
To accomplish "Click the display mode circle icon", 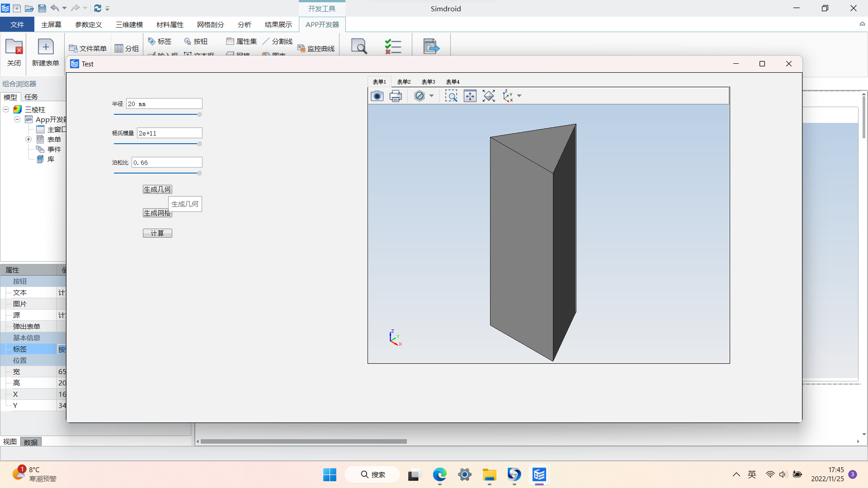I will pos(420,96).
